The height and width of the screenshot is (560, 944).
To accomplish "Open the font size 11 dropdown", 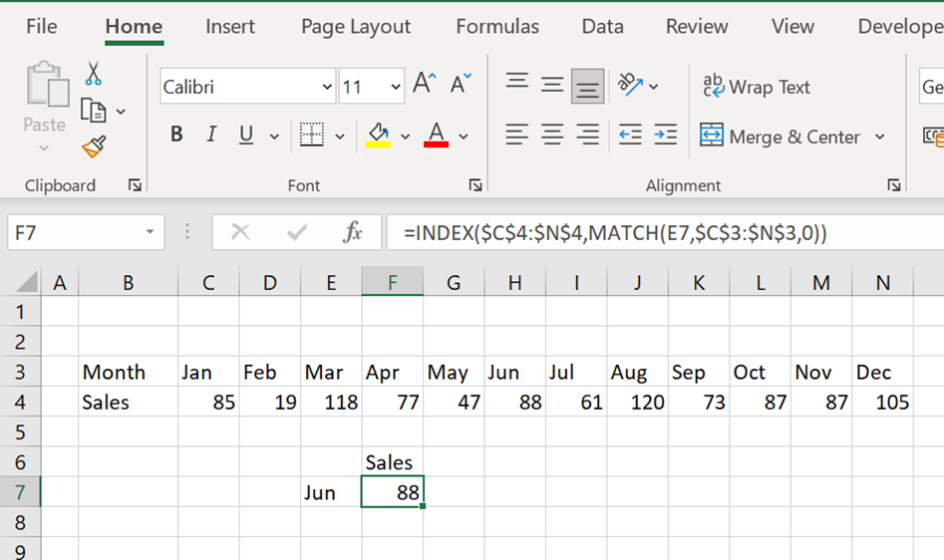I will coord(396,88).
